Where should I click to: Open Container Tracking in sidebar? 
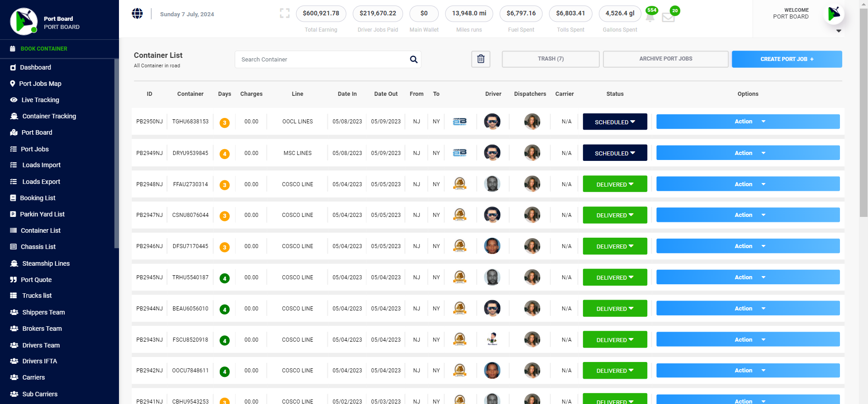coord(49,116)
